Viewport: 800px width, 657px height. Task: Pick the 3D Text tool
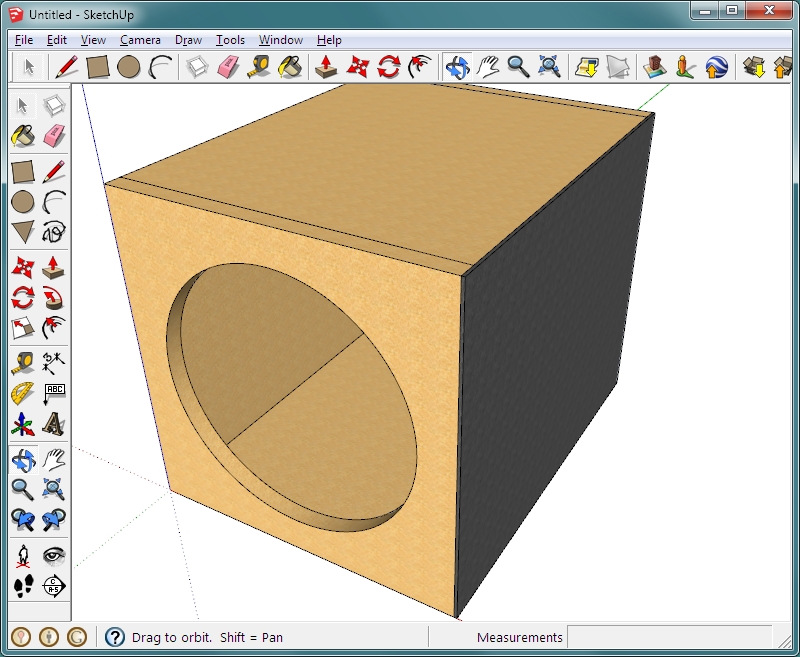(54, 424)
